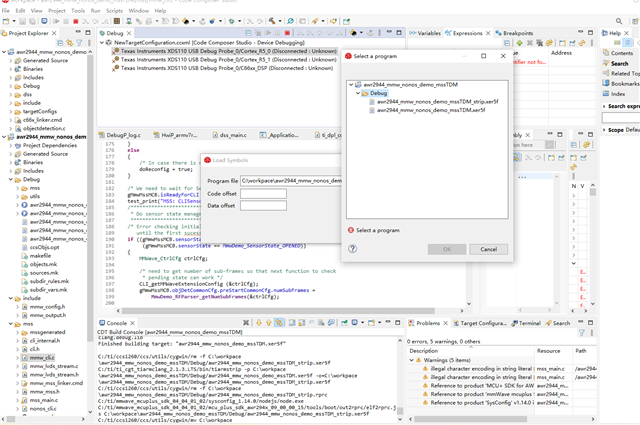This screenshot has height=425, width=640.
Task: Switch to the Terminal tab
Action: 526,323
